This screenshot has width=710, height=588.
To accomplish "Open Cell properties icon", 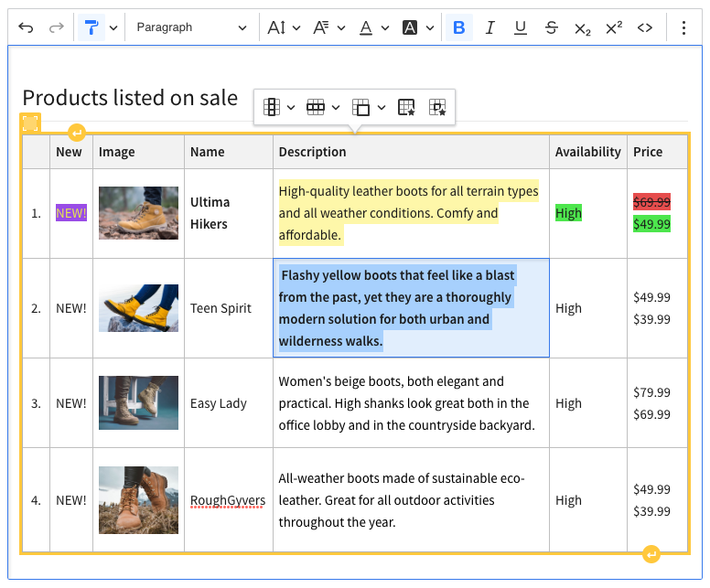I will click(x=437, y=107).
